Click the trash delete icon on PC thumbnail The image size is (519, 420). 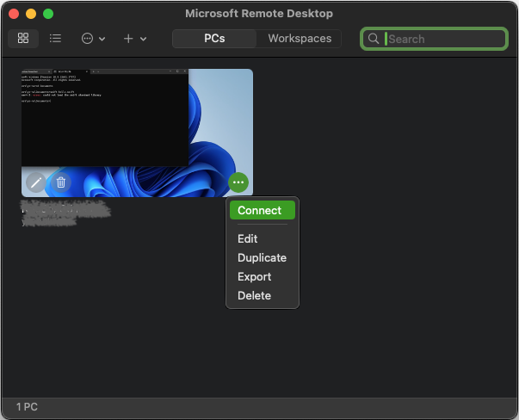[x=61, y=182]
